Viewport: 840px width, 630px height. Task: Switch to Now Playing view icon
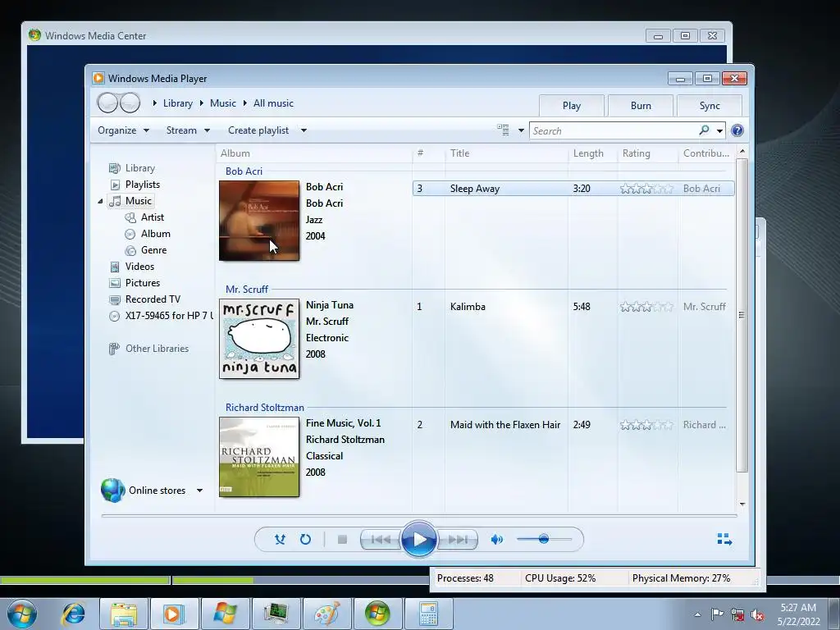point(724,540)
